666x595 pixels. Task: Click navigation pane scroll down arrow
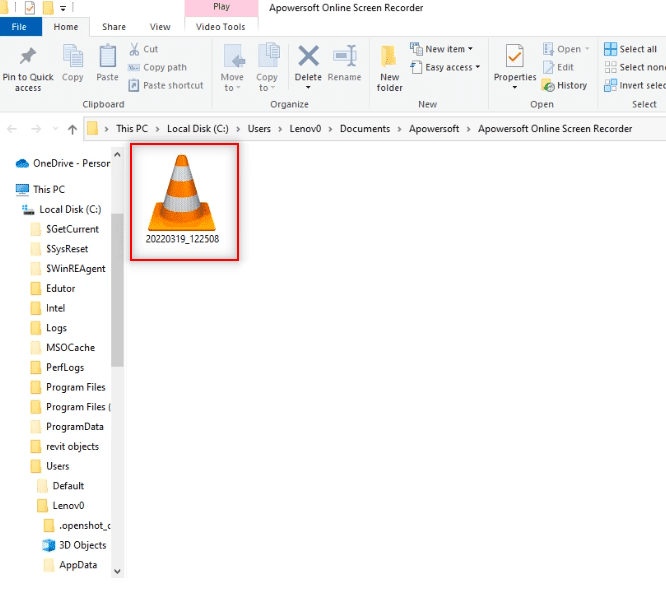coord(117,572)
